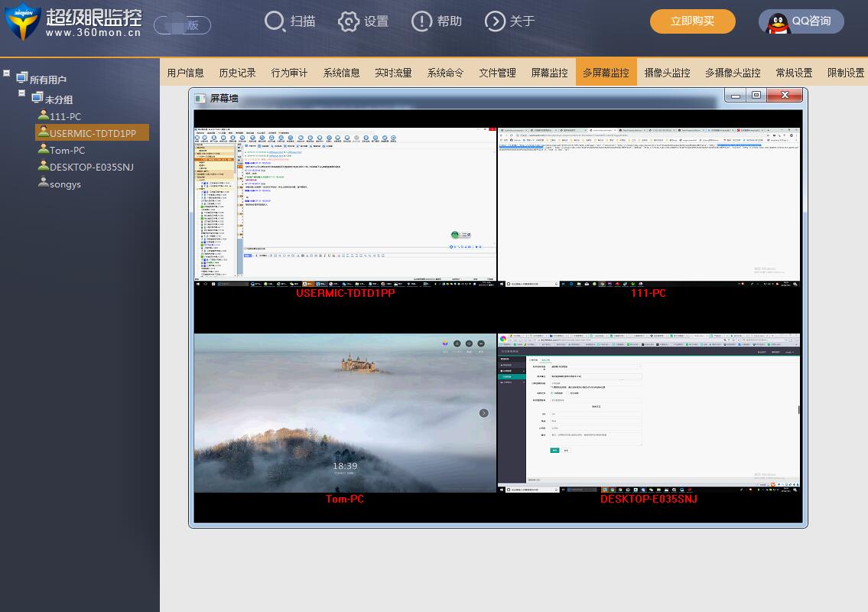Collapse the 未分组 group node

coord(22,93)
